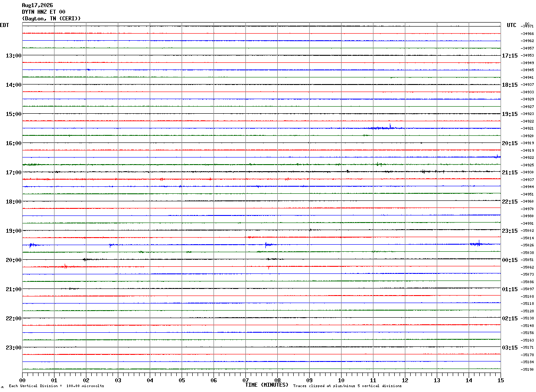The width and height of the screenshot is (536, 392).
Task: Click the TIME (MINUTES) axis title
Action: point(267,385)
